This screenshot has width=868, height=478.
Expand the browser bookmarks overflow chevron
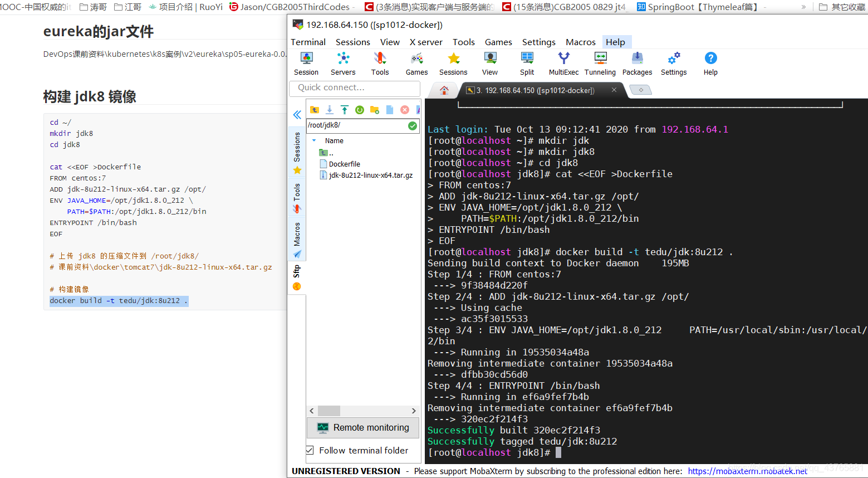[x=803, y=7]
